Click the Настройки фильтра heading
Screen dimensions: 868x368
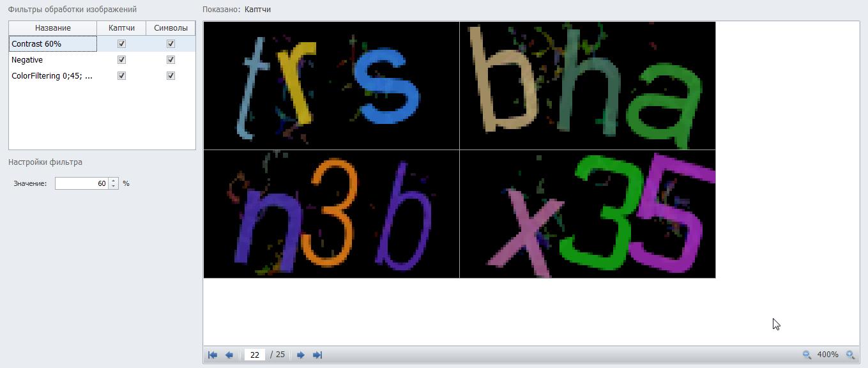(45, 162)
